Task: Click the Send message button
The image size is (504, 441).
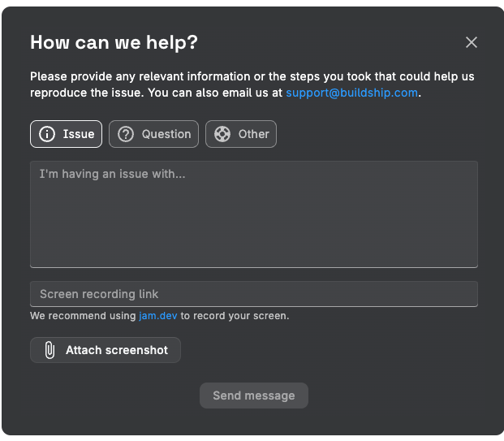Action: [x=254, y=396]
